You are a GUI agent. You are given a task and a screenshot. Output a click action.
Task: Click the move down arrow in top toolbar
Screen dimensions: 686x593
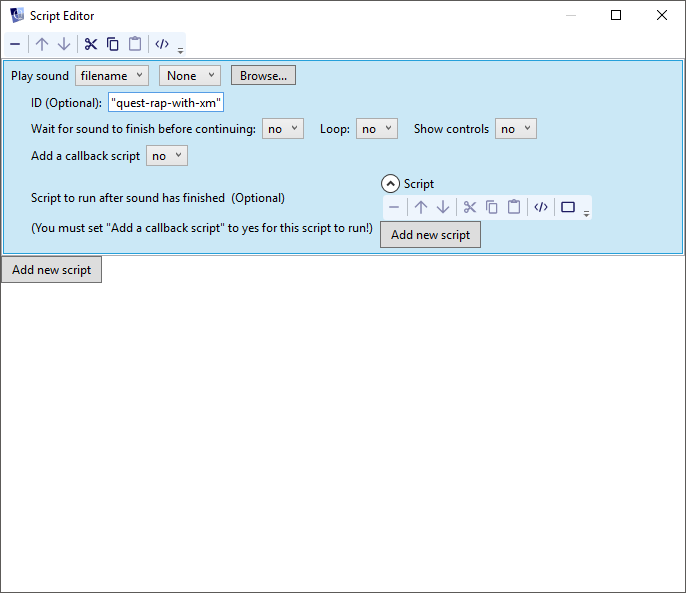click(x=64, y=44)
